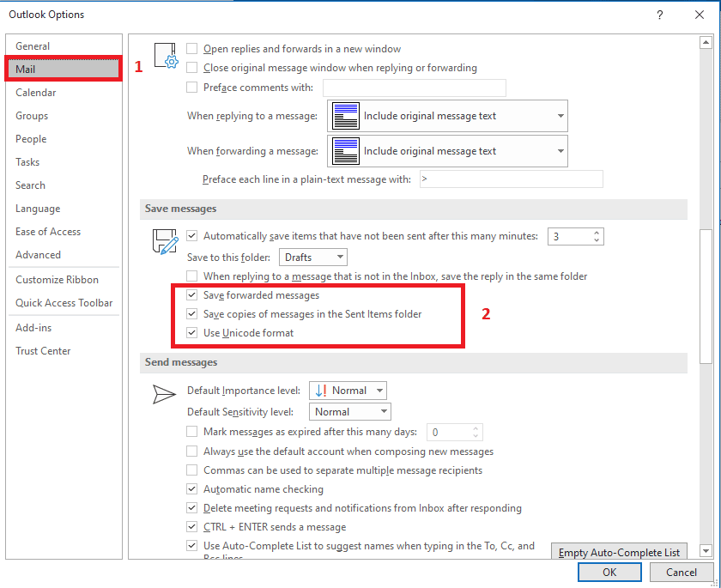Image resolution: width=721 pixels, height=588 pixels.
Task: Decrease expiry days with down spinner arrow
Action: 476,436
